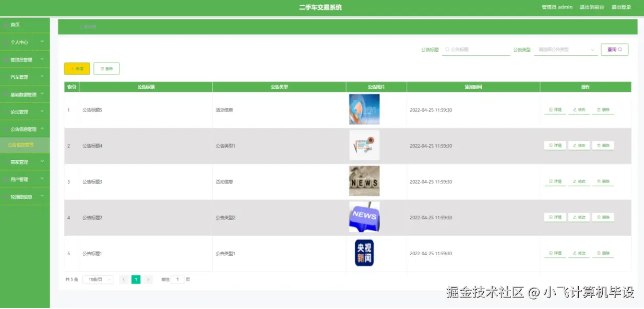Open the 10条/页 page size selector
This screenshot has height=309, width=644.
coord(98,279)
